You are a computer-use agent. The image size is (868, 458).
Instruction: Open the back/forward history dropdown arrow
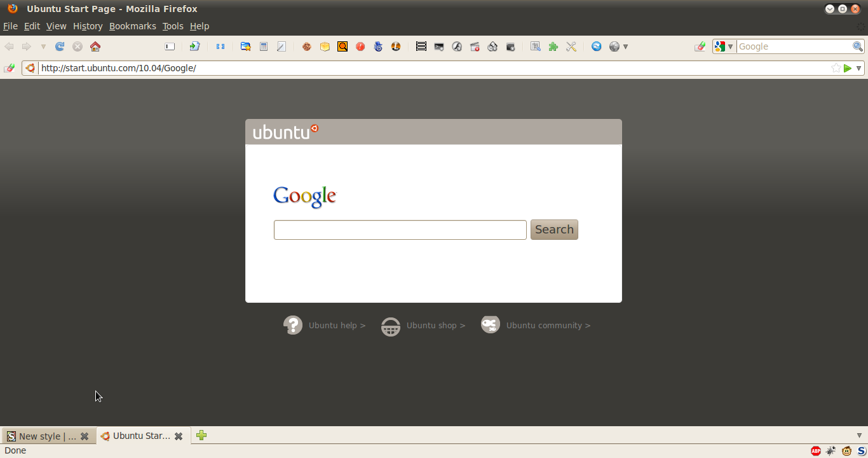coord(43,46)
